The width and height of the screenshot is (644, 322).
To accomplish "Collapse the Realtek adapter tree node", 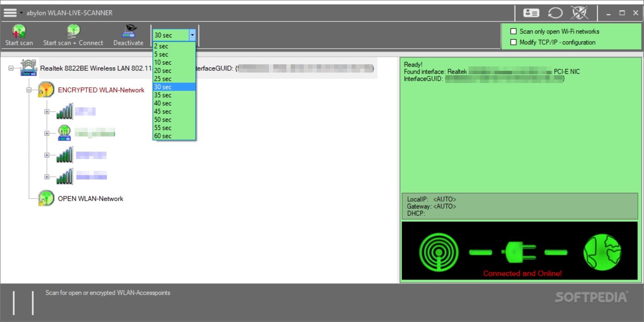I will [11, 68].
